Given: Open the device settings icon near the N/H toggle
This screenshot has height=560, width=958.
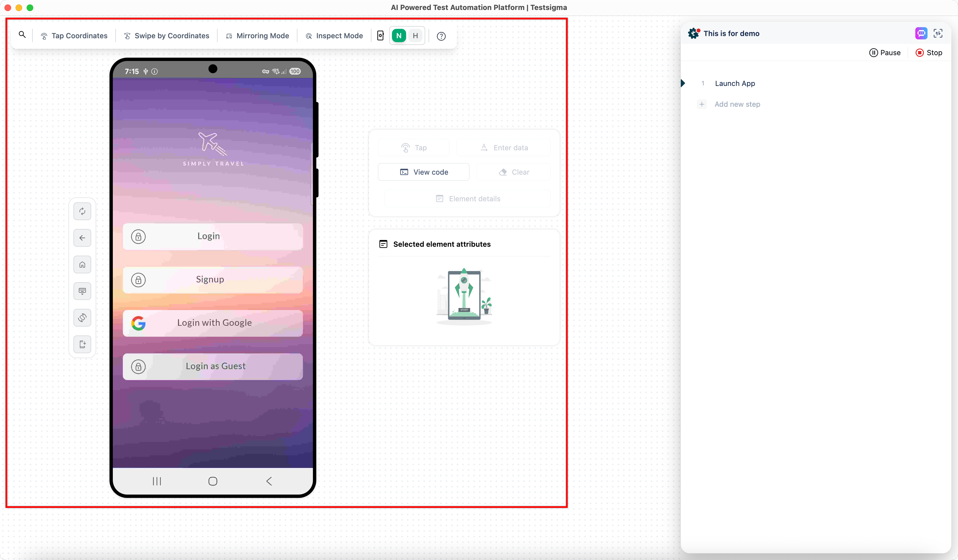Looking at the screenshot, I should tap(380, 35).
